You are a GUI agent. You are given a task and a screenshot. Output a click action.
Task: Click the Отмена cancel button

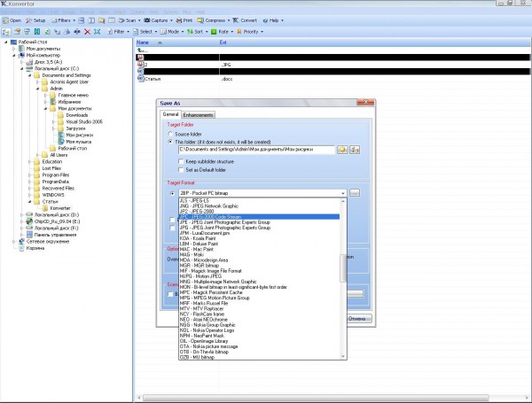point(359,319)
